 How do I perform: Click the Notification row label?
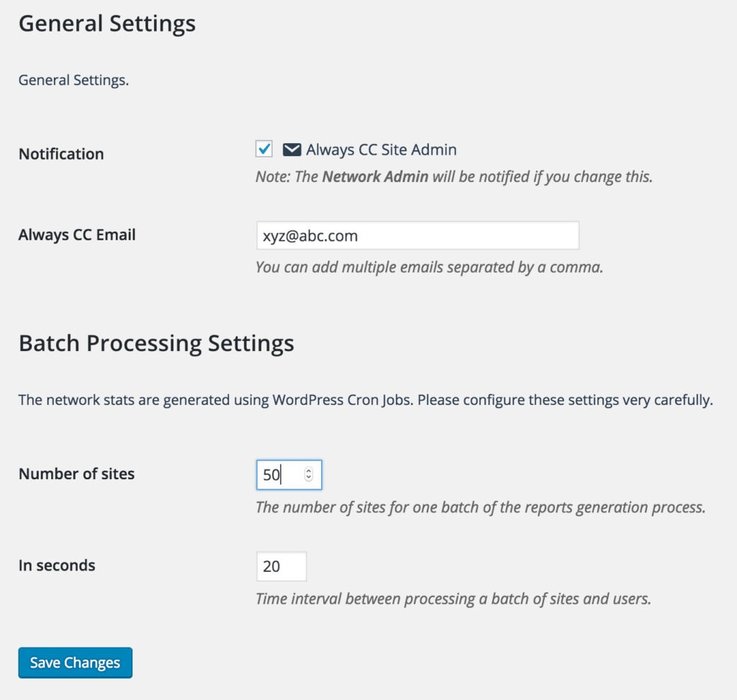[x=61, y=154]
